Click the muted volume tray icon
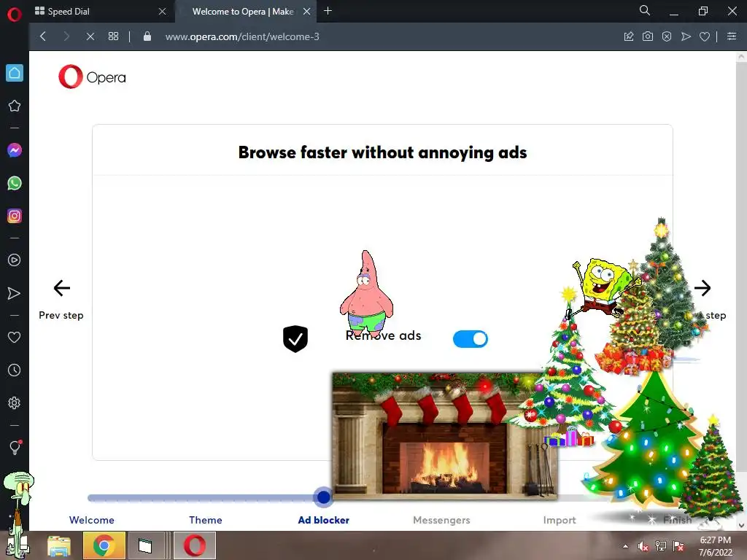Viewport: 747px width, 560px height. 643,546
